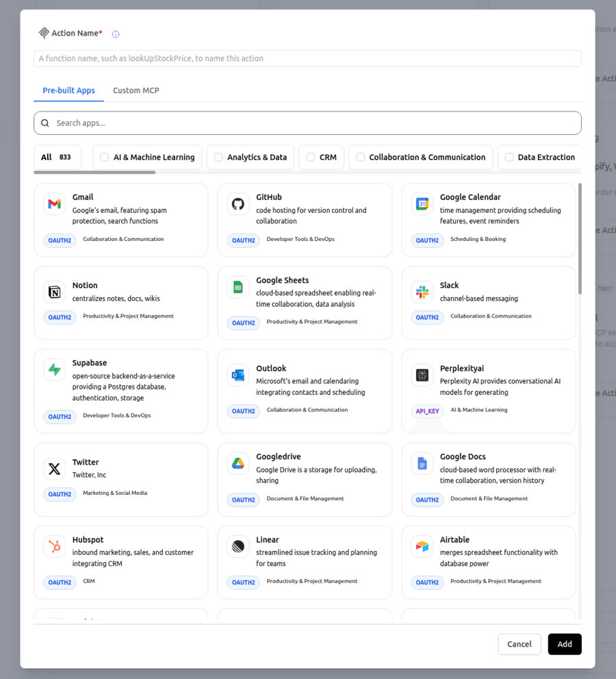Select the Supabase lightning icon
The height and width of the screenshot is (679, 616).
coord(55,368)
